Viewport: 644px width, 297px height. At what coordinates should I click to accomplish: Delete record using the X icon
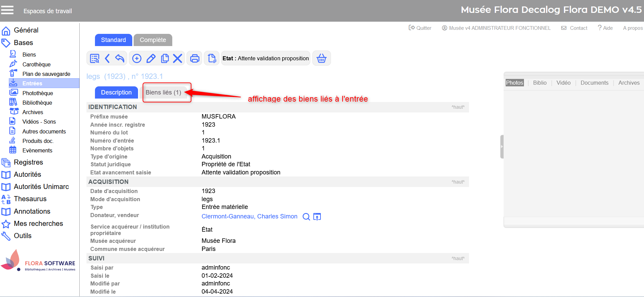click(x=178, y=59)
